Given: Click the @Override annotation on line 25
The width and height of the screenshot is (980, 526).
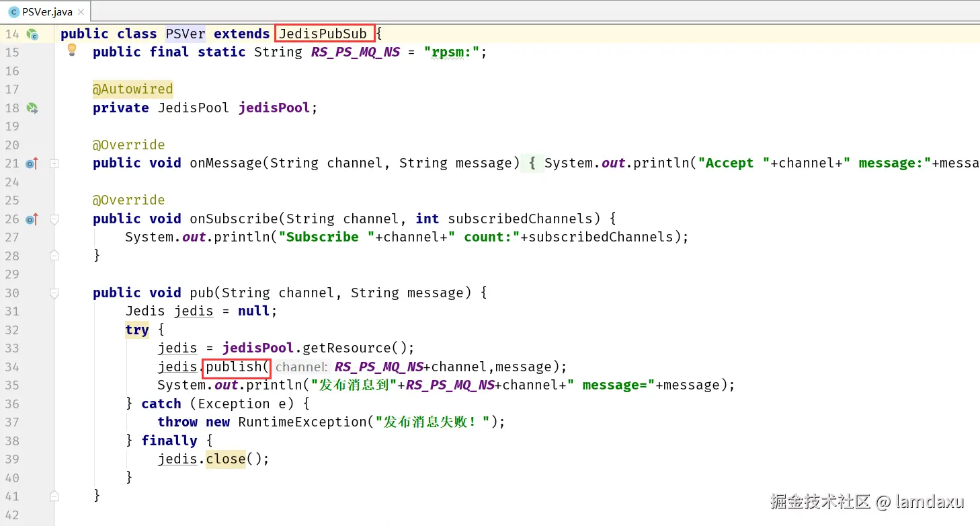Looking at the screenshot, I should (129, 200).
